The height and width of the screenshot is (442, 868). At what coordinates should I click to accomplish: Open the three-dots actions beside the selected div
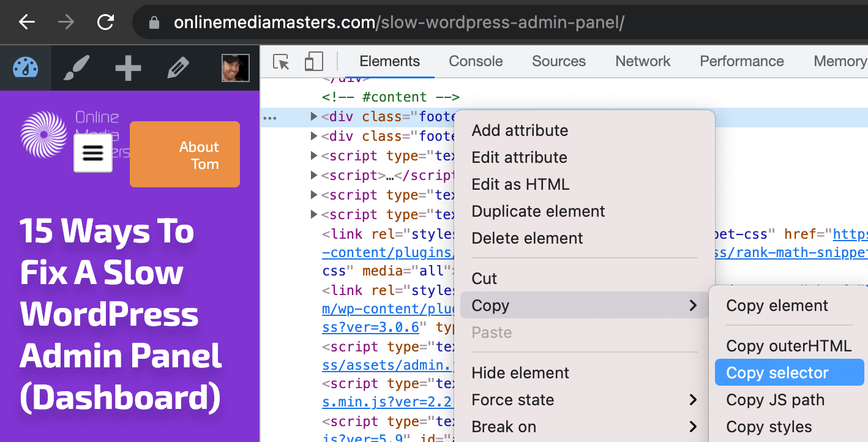click(x=269, y=117)
